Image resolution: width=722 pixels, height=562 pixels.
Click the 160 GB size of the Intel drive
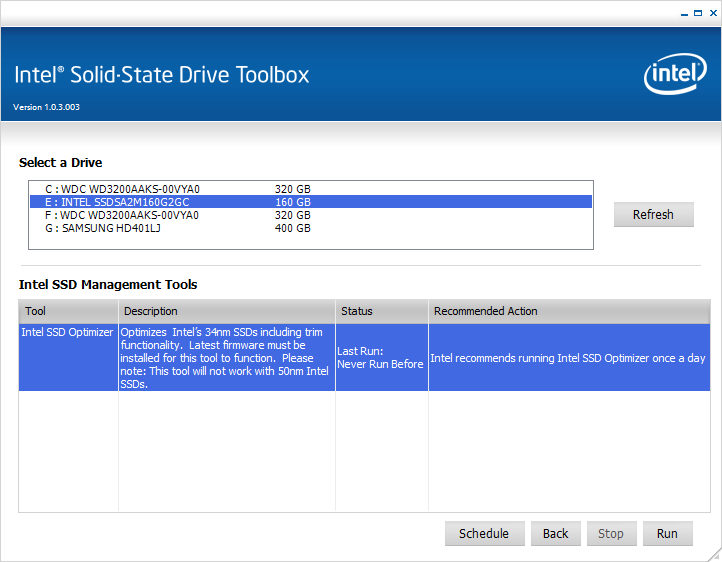tap(293, 202)
